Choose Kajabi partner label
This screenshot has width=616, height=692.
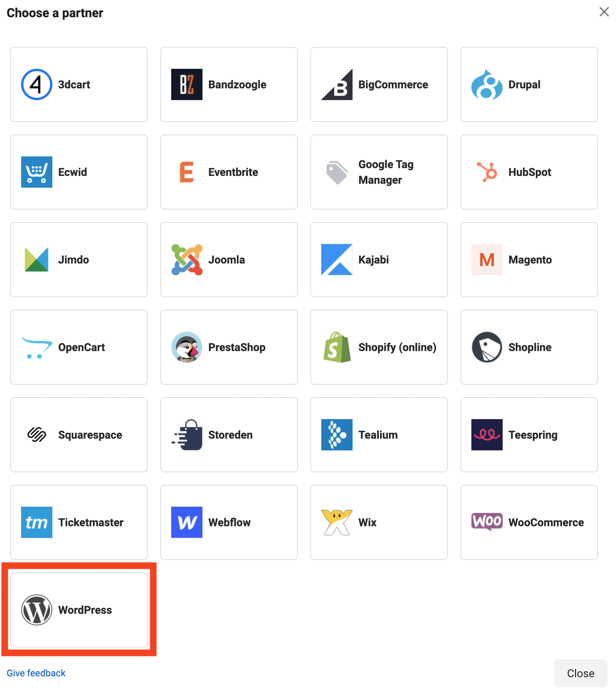coord(374,260)
